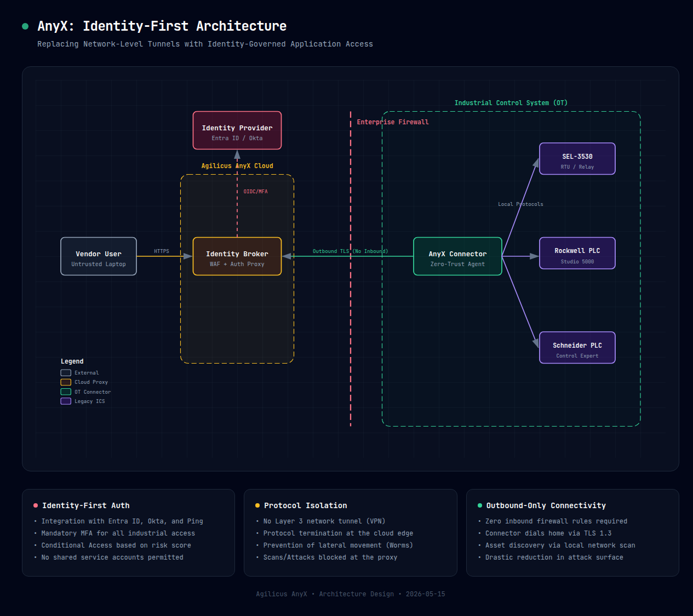This screenshot has height=616, width=693.
Task: Click the AnyX: Identity-First Architecture title
Action: 162,26
